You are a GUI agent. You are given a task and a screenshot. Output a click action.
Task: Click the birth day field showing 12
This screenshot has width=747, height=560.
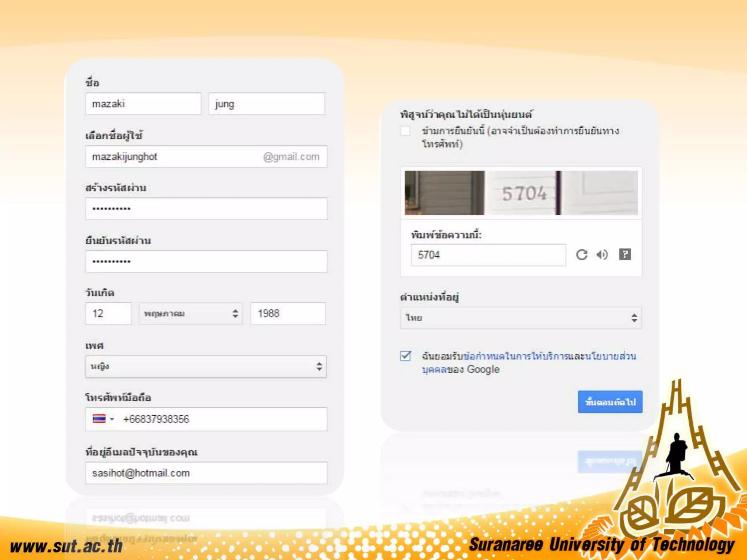108,314
